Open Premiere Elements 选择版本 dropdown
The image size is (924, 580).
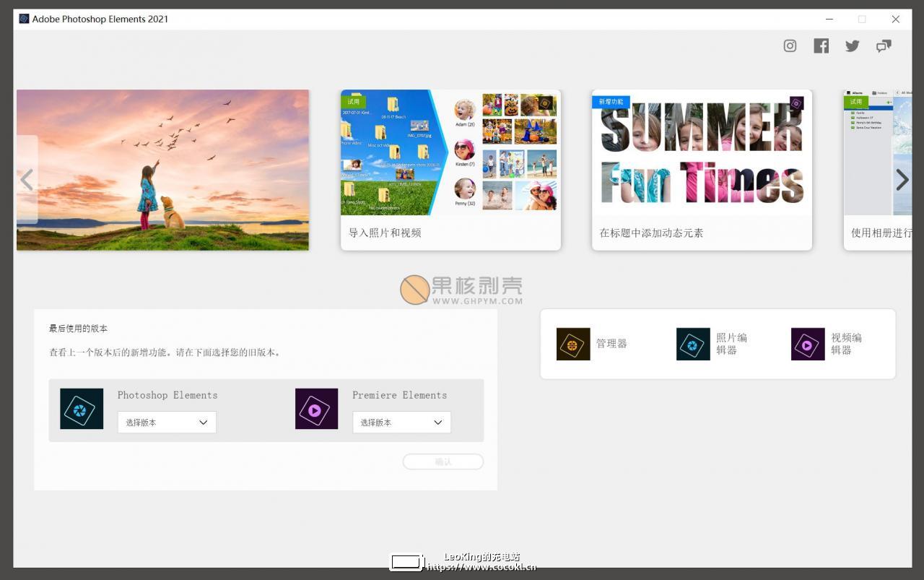(401, 423)
